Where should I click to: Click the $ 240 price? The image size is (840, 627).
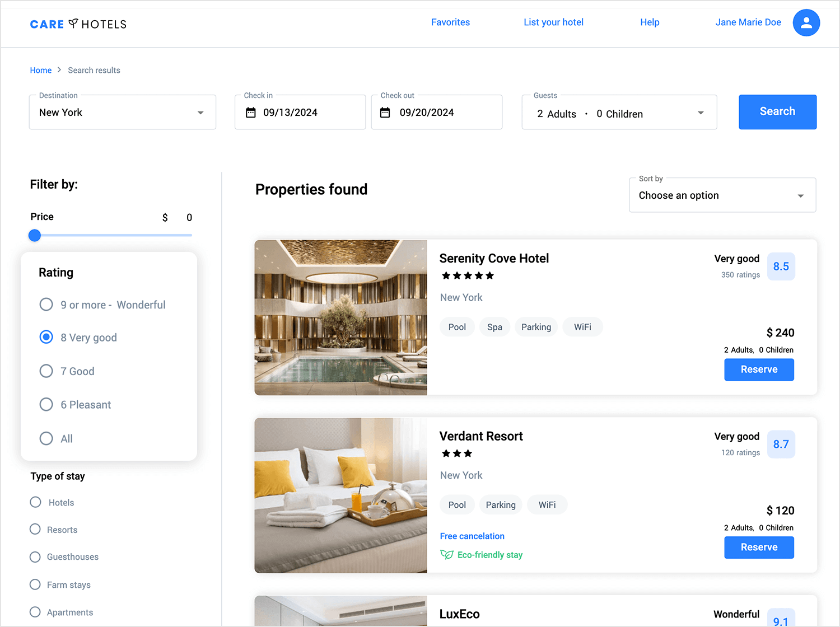780,333
